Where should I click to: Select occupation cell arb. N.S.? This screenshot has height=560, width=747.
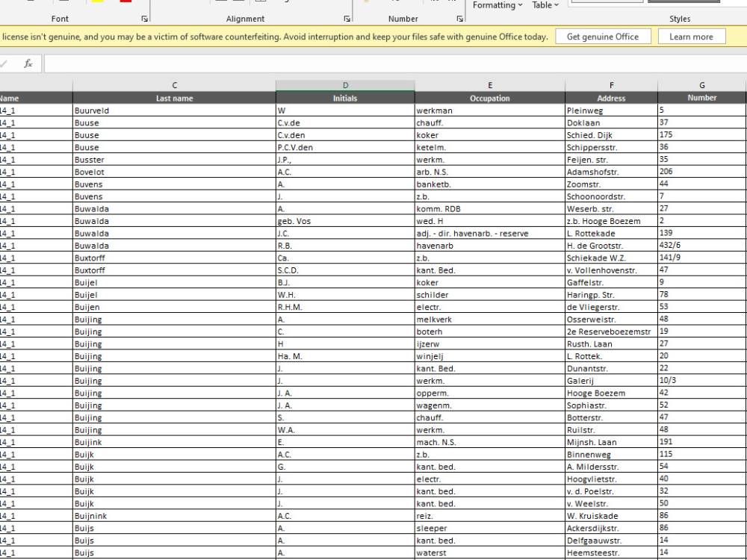pyautogui.click(x=490, y=172)
